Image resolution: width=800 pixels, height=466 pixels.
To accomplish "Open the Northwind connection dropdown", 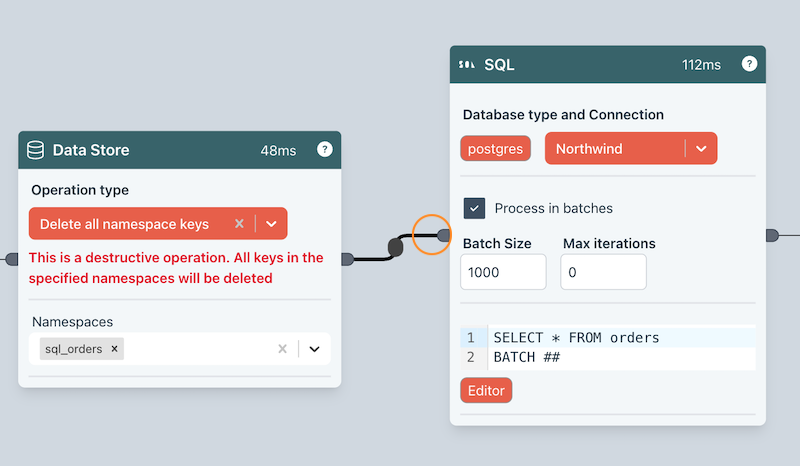I will (x=701, y=149).
